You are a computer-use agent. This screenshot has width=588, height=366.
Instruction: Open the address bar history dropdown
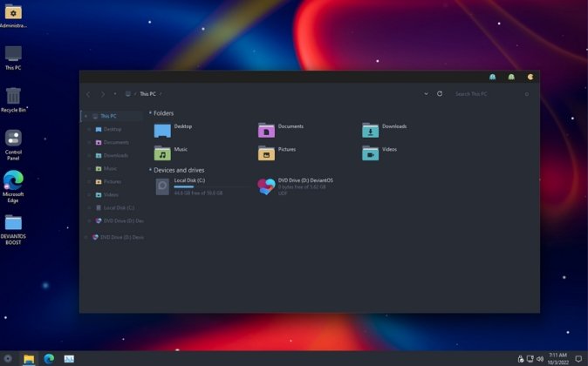pyautogui.click(x=426, y=93)
